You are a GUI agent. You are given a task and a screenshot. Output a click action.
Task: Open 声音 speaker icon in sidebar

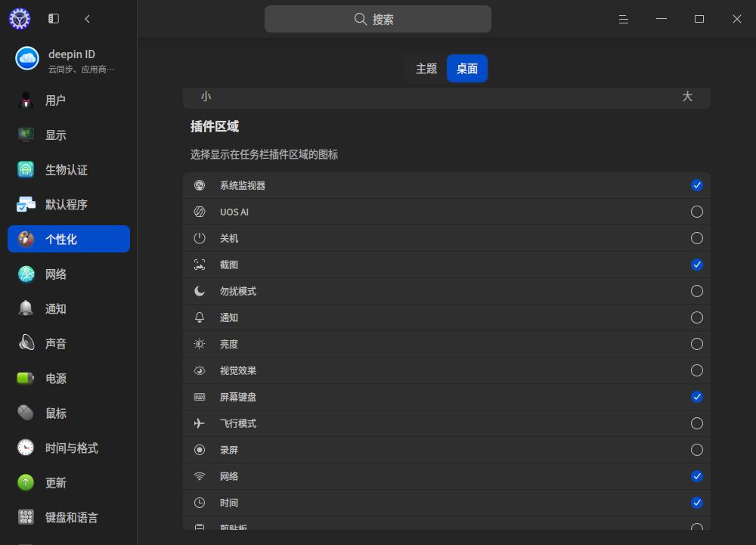[26, 343]
